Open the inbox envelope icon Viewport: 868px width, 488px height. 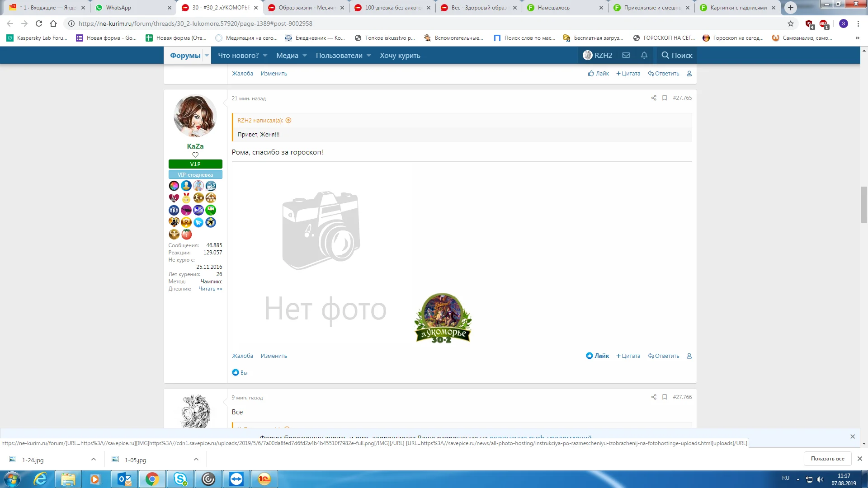point(626,55)
